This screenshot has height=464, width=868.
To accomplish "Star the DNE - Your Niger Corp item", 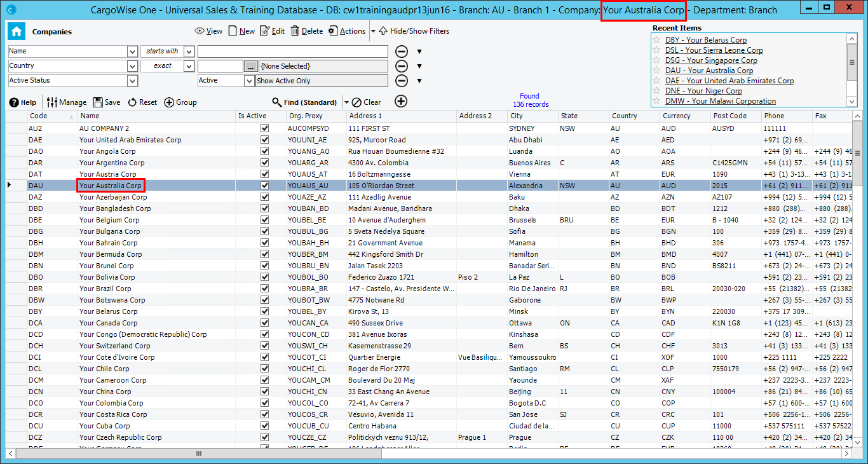I will pos(657,91).
